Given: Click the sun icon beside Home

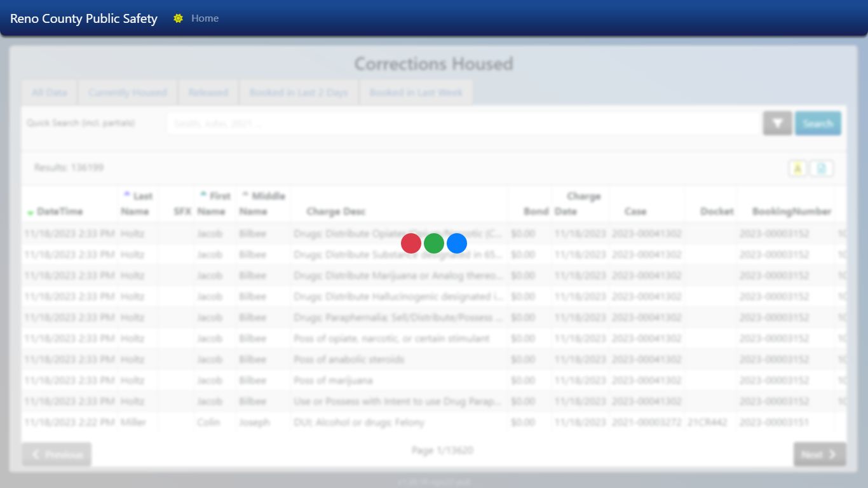Looking at the screenshot, I should (x=178, y=18).
